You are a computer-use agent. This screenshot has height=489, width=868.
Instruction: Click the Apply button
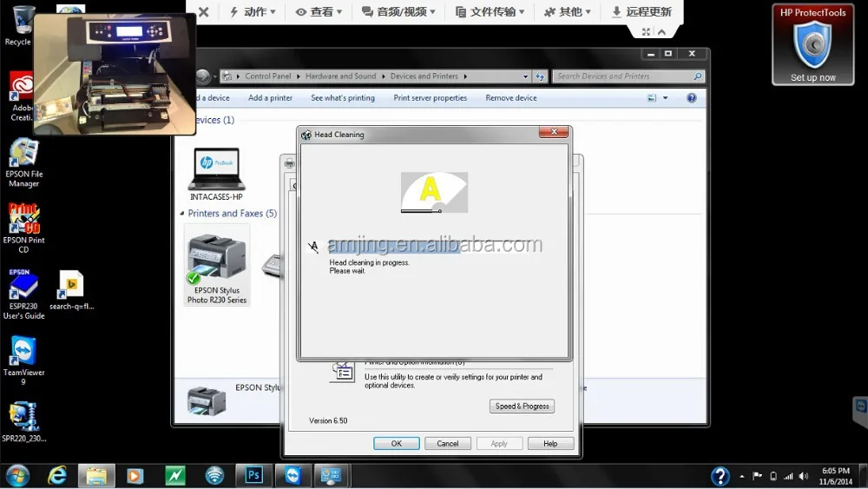499,444
